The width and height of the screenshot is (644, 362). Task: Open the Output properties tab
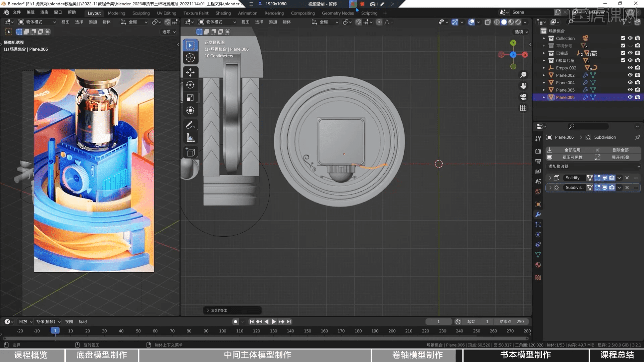pyautogui.click(x=538, y=161)
